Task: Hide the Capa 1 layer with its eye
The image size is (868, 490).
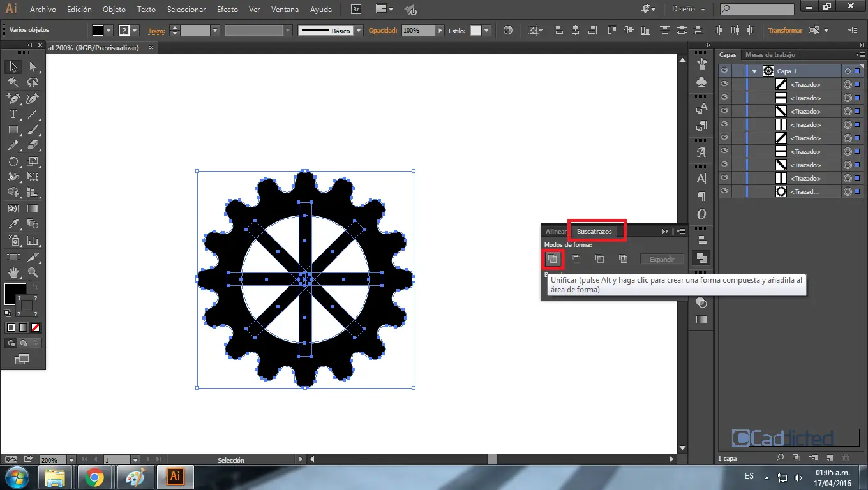Action: (x=724, y=71)
